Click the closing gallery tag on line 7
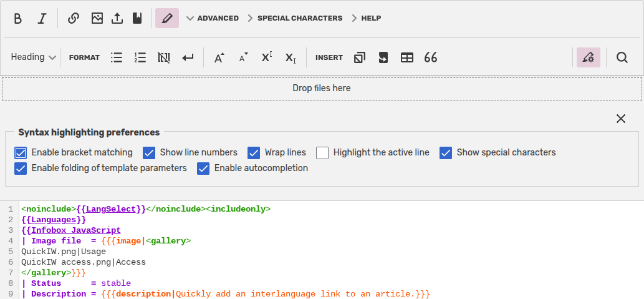This screenshot has height=299, width=644. (46, 273)
